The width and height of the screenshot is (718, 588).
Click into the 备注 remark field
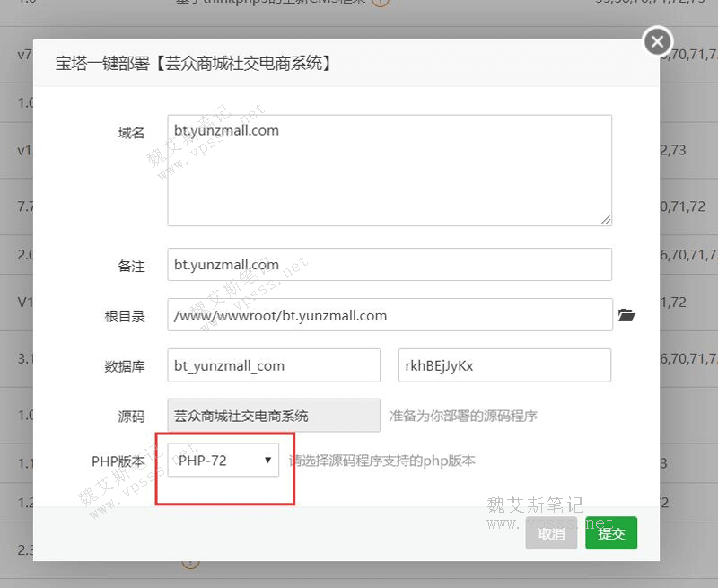click(390, 265)
